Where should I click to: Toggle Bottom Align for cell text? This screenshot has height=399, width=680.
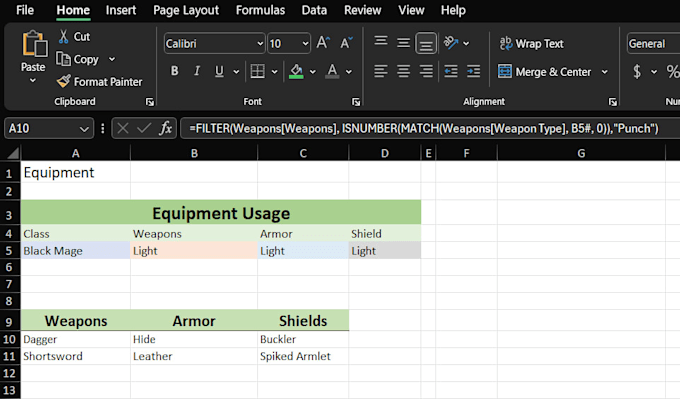coord(426,43)
